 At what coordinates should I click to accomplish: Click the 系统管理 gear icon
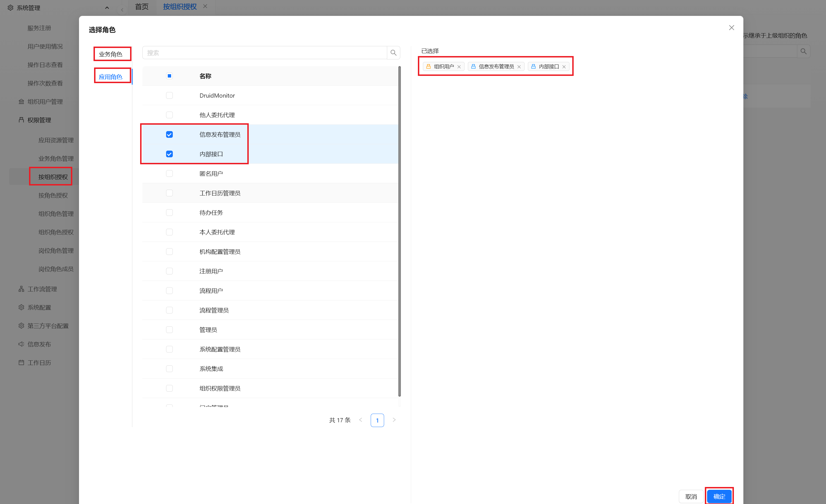10,8
